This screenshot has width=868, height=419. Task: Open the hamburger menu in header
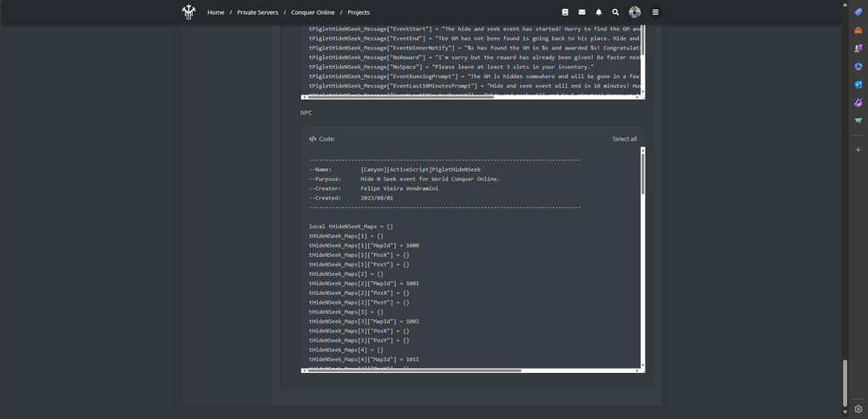pos(655,12)
